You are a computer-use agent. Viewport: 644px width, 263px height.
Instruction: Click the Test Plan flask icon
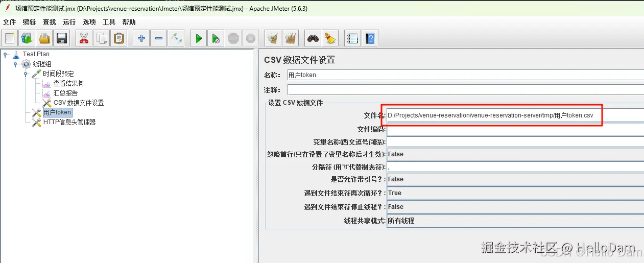[16, 54]
